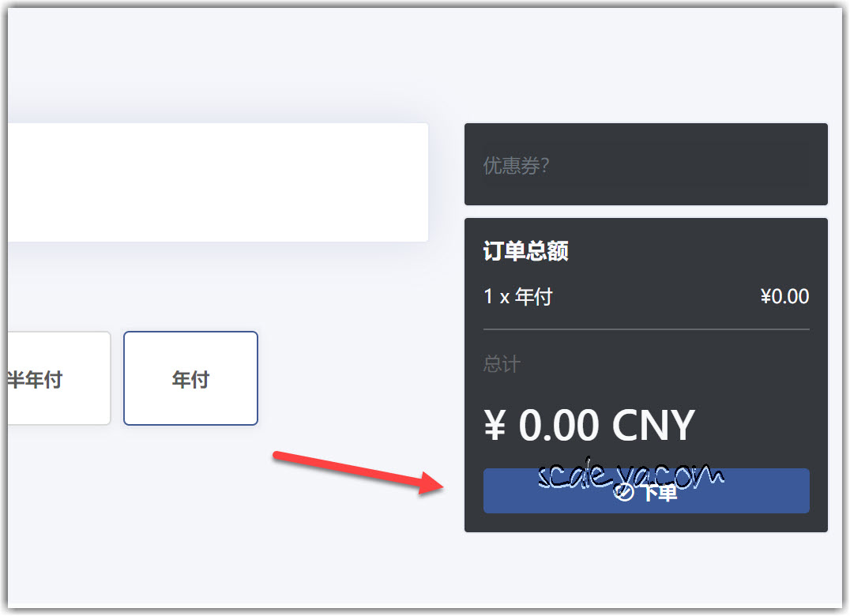Click the 下单 order button
The width and height of the screenshot is (850, 616).
646,491
